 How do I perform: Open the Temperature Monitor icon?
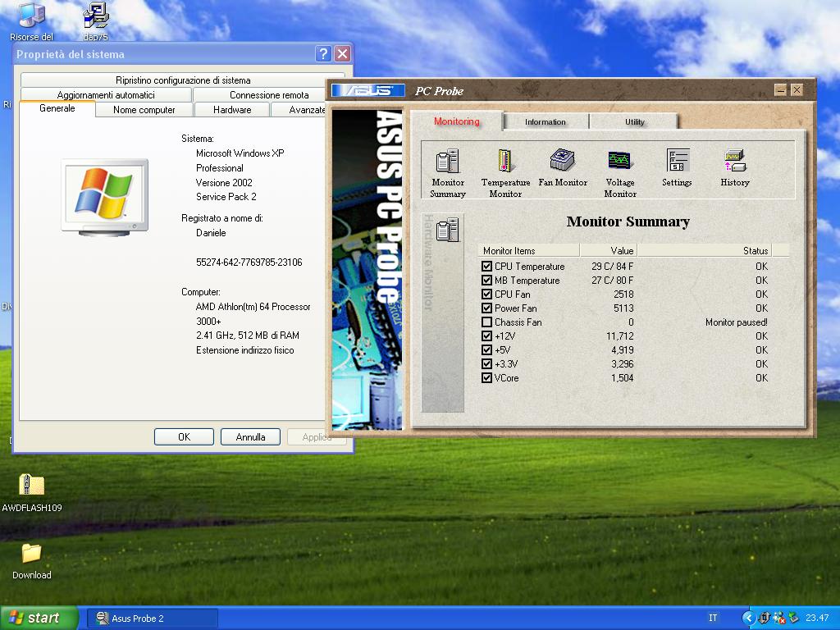[x=505, y=173]
